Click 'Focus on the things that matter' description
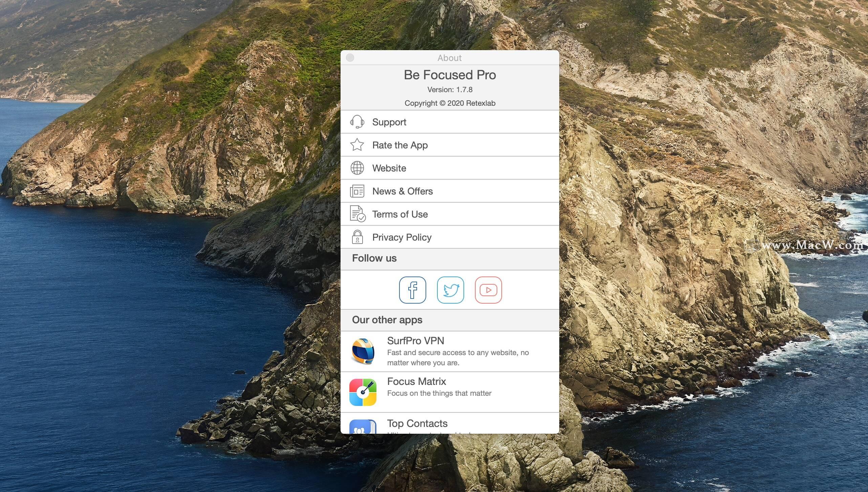 tap(439, 393)
